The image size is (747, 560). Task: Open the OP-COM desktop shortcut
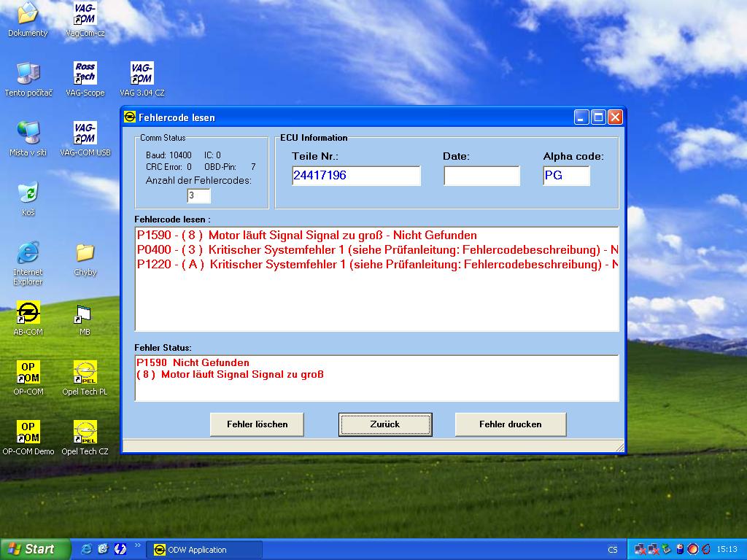[28, 373]
